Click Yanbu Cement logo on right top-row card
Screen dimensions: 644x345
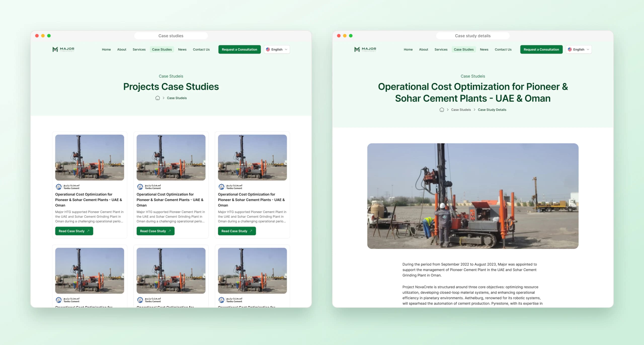click(x=230, y=187)
